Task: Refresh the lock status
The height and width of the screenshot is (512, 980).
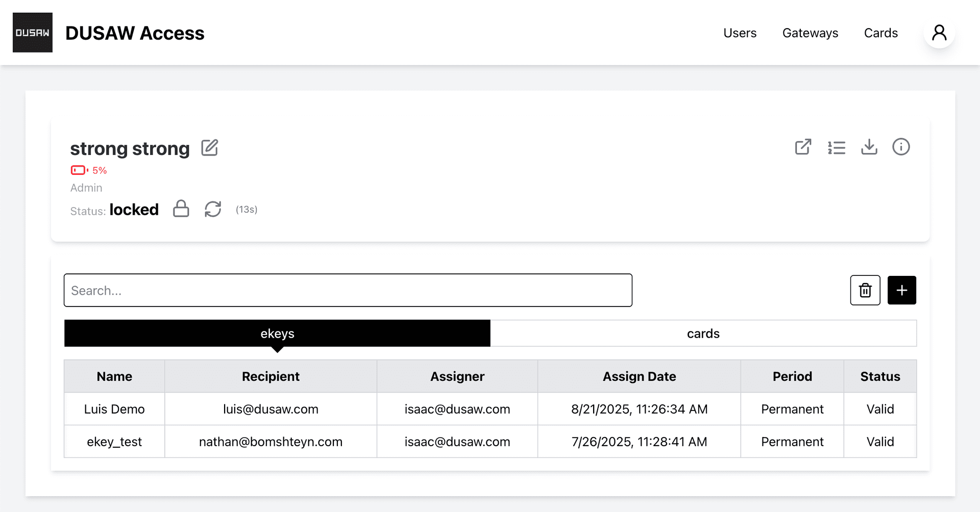Action: click(x=213, y=209)
